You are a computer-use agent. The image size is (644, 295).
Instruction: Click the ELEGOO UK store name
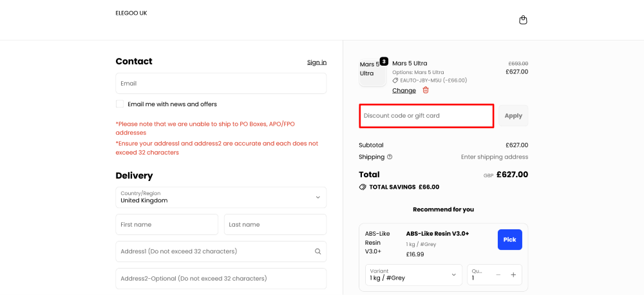pos(131,13)
